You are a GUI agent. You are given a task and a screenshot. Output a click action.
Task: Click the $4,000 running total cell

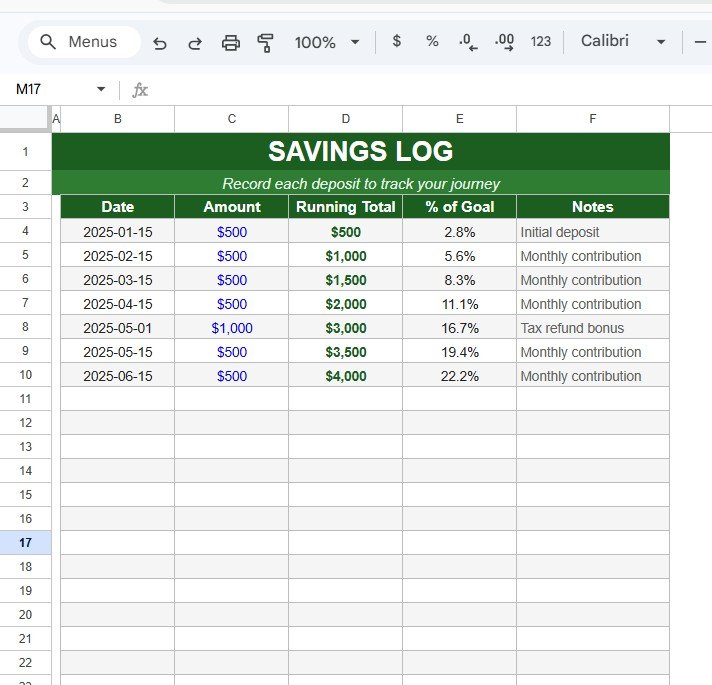(x=346, y=376)
